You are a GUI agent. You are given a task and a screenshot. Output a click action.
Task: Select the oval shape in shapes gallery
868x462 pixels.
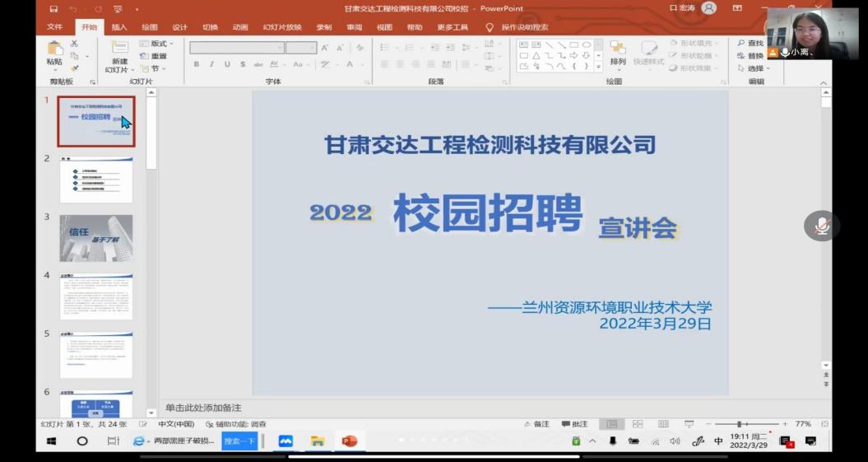coord(587,44)
